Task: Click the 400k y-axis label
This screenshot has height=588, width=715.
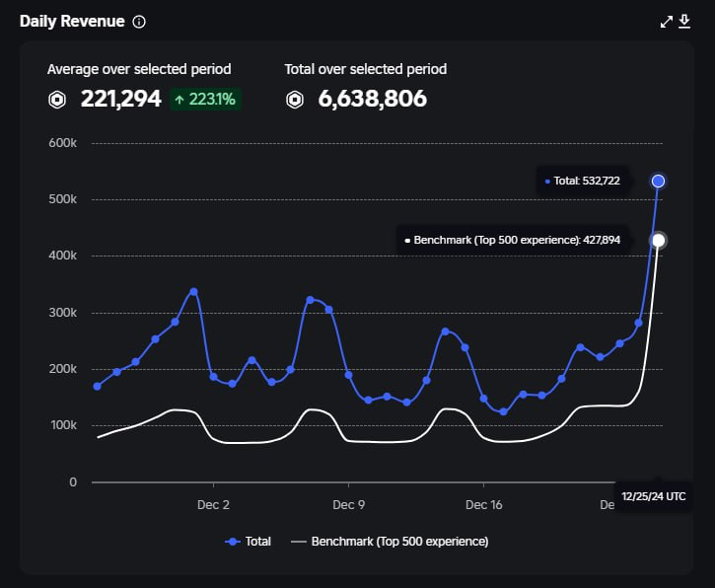Action: tap(63, 256)
